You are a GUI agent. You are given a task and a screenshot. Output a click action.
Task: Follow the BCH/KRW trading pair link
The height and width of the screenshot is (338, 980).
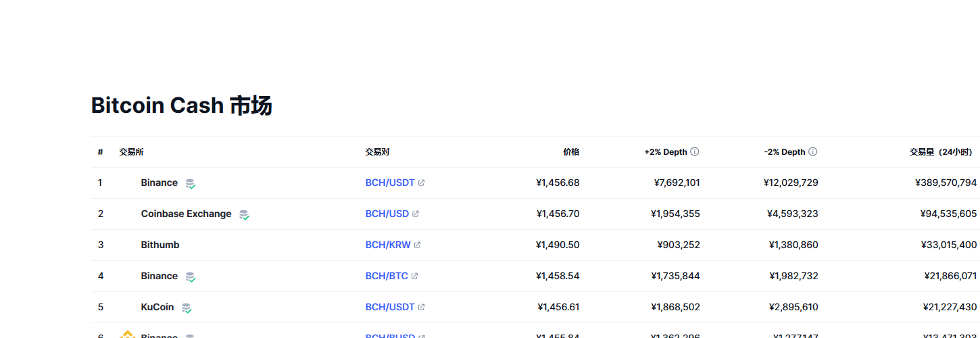pyautogui.click(x=388, y=245)
